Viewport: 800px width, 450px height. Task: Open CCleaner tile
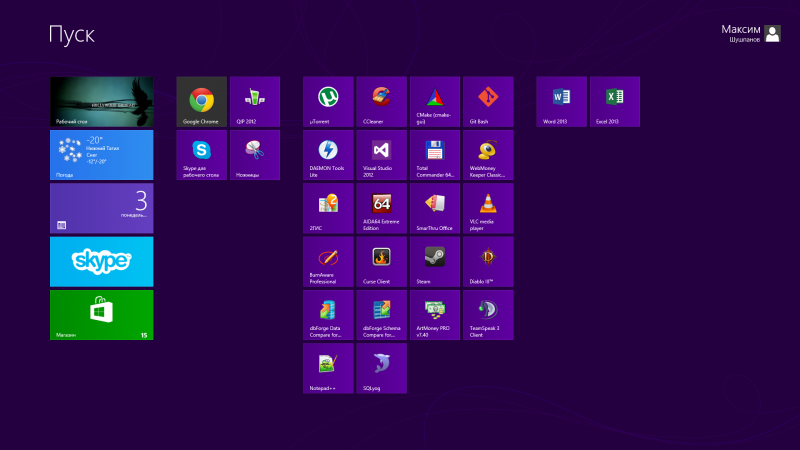click(382, 102)
